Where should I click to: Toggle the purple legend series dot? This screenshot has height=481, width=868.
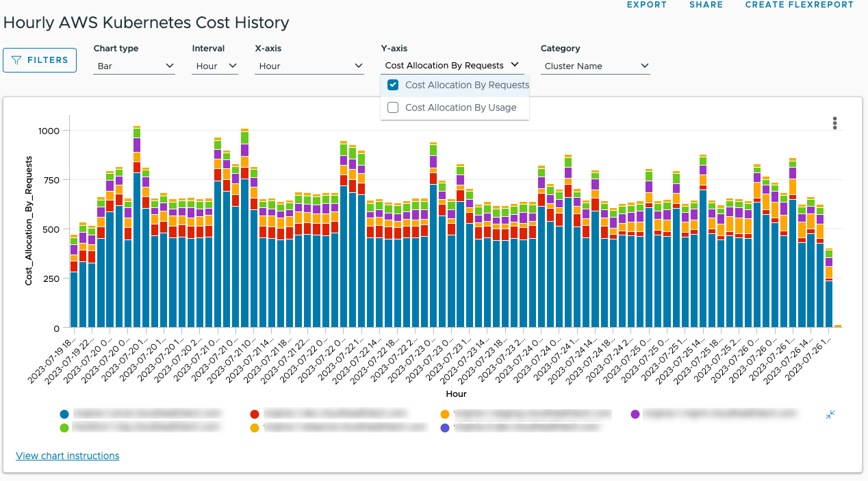click(x=635, y=414)
